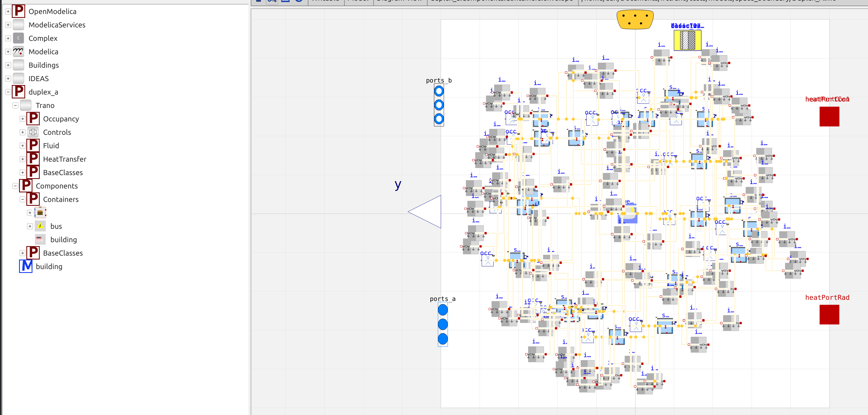
Task: Select the 'duplex_a' tree label
Action: point(43,92)
